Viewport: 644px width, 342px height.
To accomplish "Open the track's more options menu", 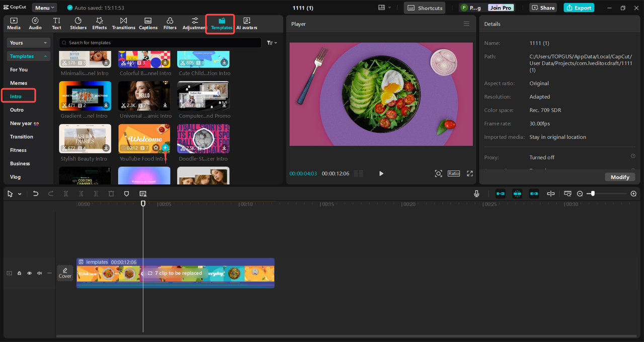I will (49, 273).
